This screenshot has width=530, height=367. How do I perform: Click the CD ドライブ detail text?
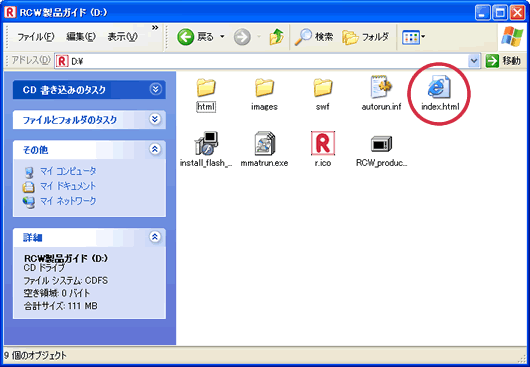[x=44, y=268]
